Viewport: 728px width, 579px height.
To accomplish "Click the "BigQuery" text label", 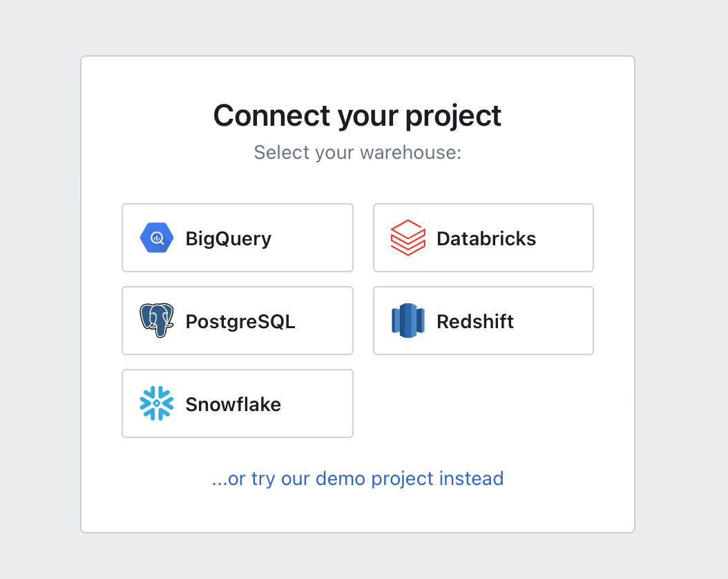I will pos(229,239).
